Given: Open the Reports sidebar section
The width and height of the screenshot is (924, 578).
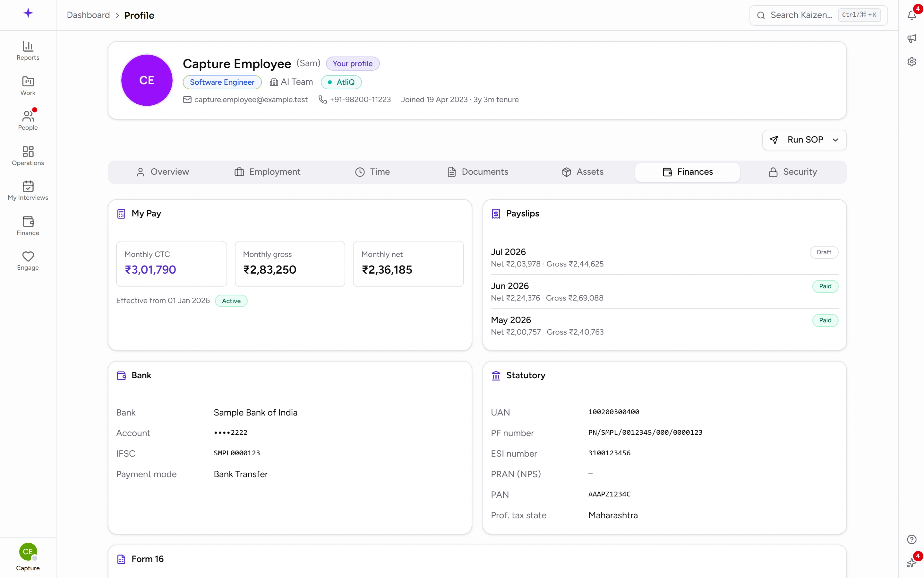Looking at the screenshot, I should (28, 51).
